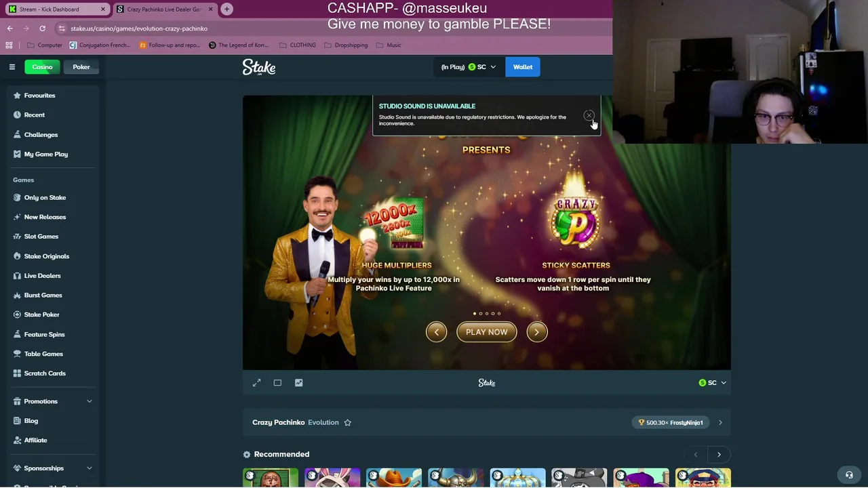Open Scratch Cards category
Screen dimensions: 868x488
pyautogui.click(x=45, y=373)
